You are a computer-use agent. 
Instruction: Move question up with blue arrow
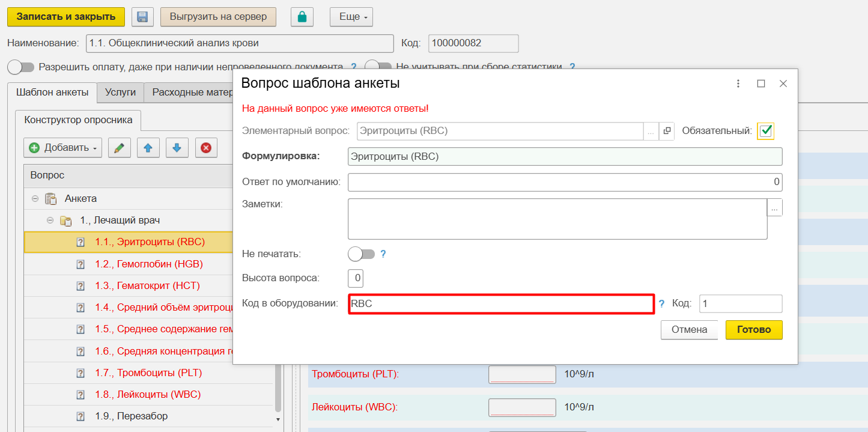(148, 148)
